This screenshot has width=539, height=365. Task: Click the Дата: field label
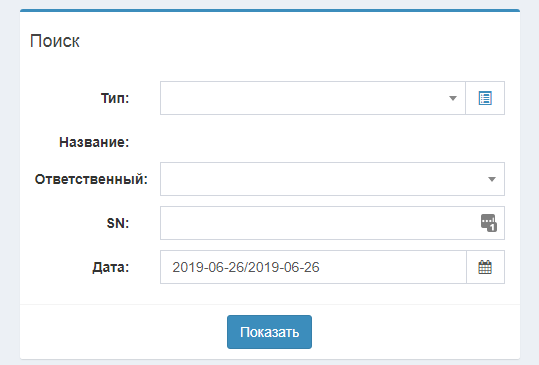pos(111,267)
